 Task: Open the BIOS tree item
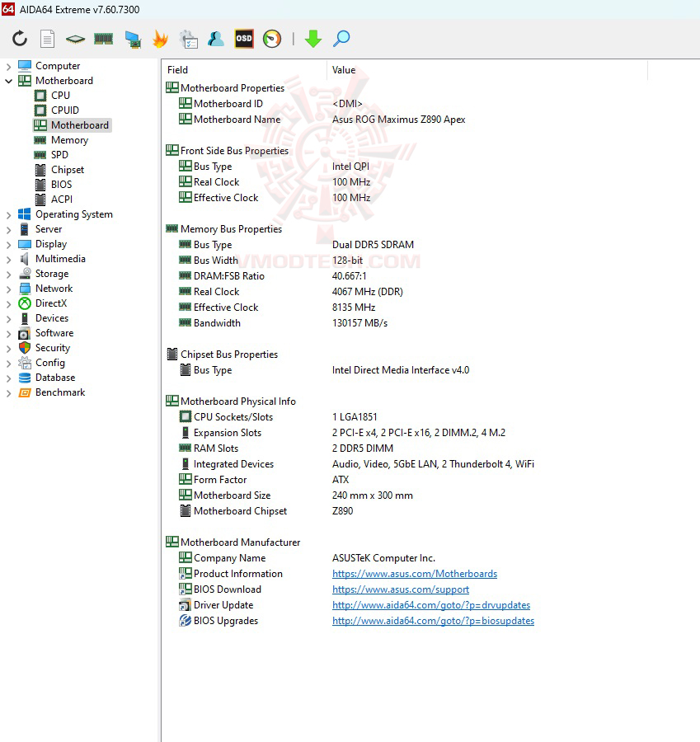[x=62, y=185]
